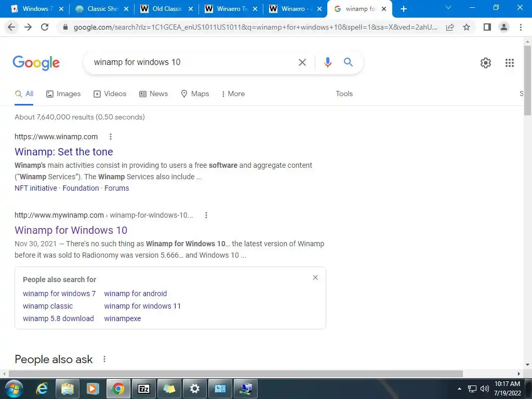Search for winamp for windows 11
Viewport: 532px width, 399px height.
pos(142,306)
